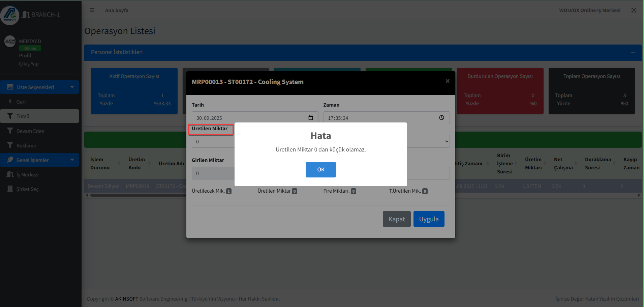Collapse the Personel İstatistikleri panel
Viewport: 644px width, 307px height.
[633, 53]
